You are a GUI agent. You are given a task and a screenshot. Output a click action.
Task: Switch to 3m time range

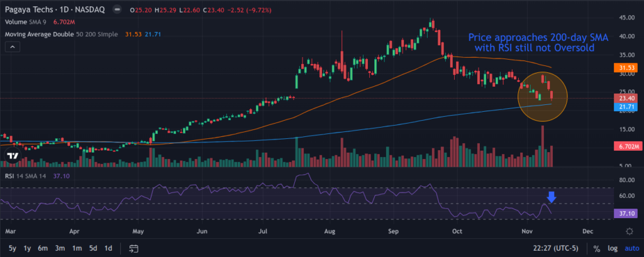[x=60, y=248]
